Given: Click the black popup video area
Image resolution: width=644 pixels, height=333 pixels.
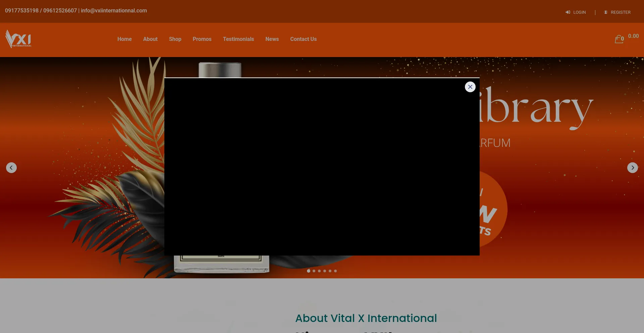Looking at the screenshot, I should point(322,167).
